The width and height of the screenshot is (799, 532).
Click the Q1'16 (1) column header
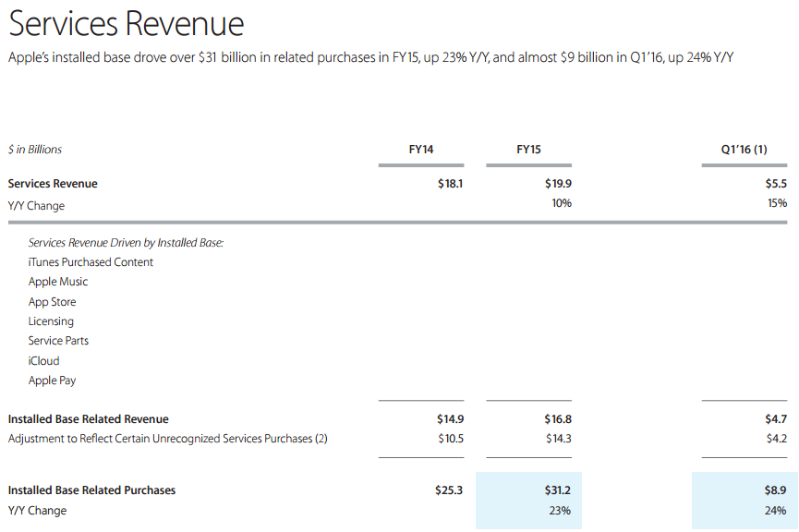click(744, 150)
